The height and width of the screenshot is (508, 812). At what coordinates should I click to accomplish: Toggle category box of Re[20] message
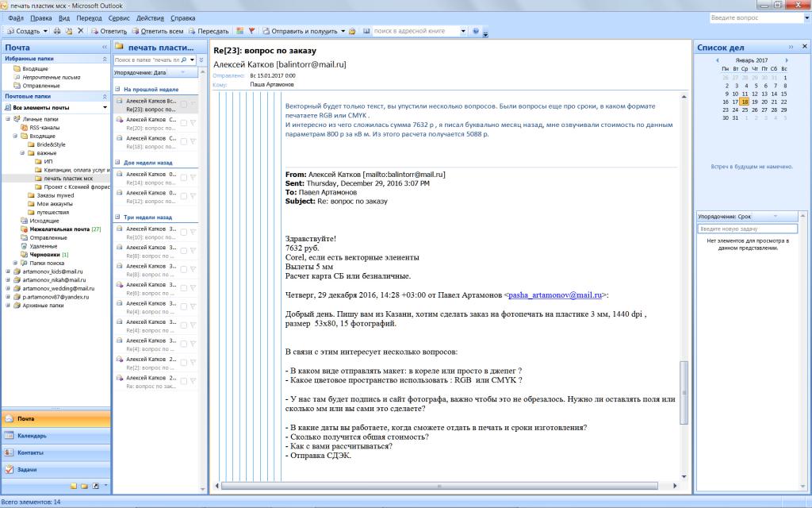point(183,123)
